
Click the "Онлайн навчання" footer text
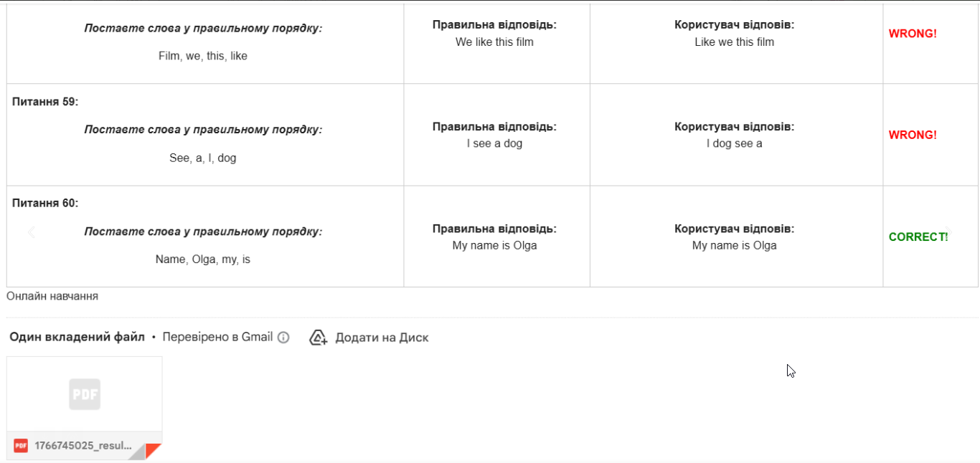52,296
